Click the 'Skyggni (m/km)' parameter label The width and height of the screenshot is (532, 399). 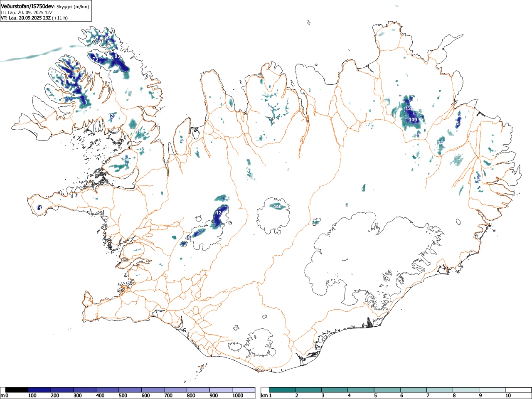click(x=73, y=7)
